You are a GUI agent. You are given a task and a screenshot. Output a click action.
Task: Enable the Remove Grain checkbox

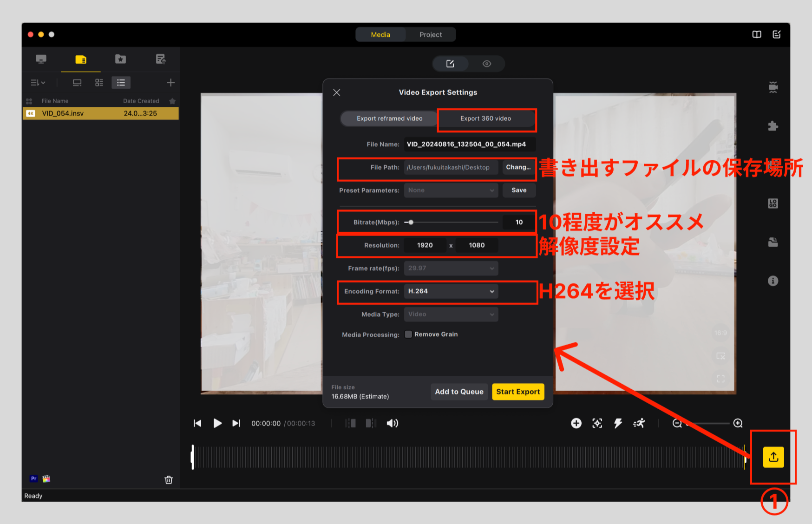408,334
